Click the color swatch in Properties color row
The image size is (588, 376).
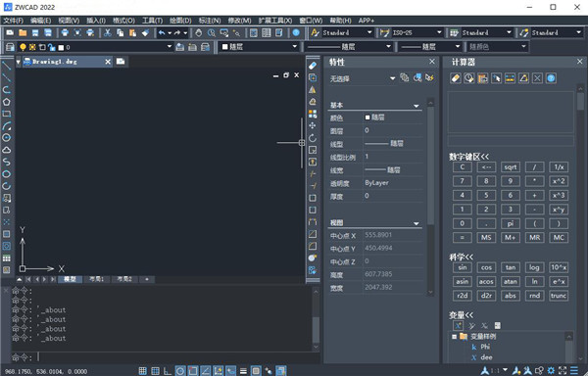tap(367, 117)
